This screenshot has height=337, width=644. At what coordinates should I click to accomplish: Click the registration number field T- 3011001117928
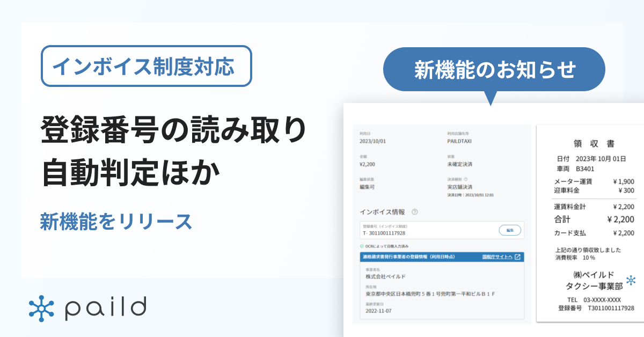point(441,230)
